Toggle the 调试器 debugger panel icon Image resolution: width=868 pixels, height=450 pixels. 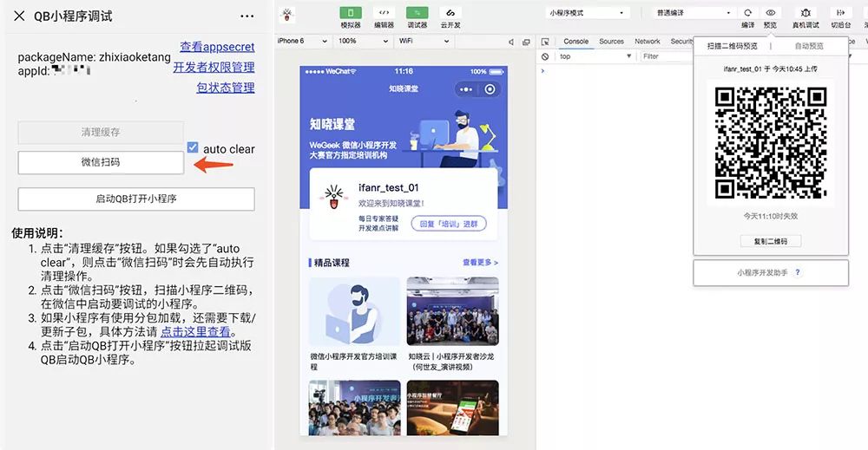coord(417,13)
